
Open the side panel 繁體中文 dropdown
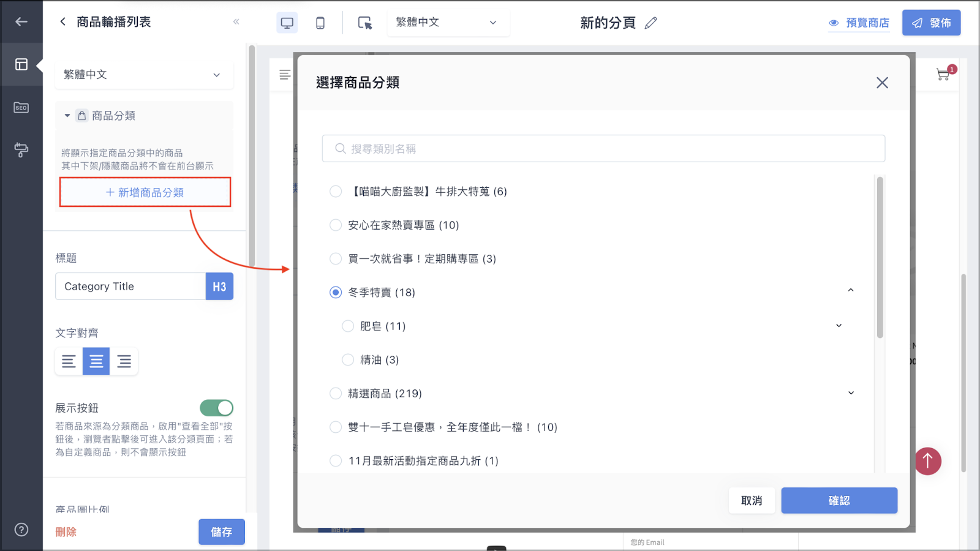pyautogui.click(x=144, y=75)
